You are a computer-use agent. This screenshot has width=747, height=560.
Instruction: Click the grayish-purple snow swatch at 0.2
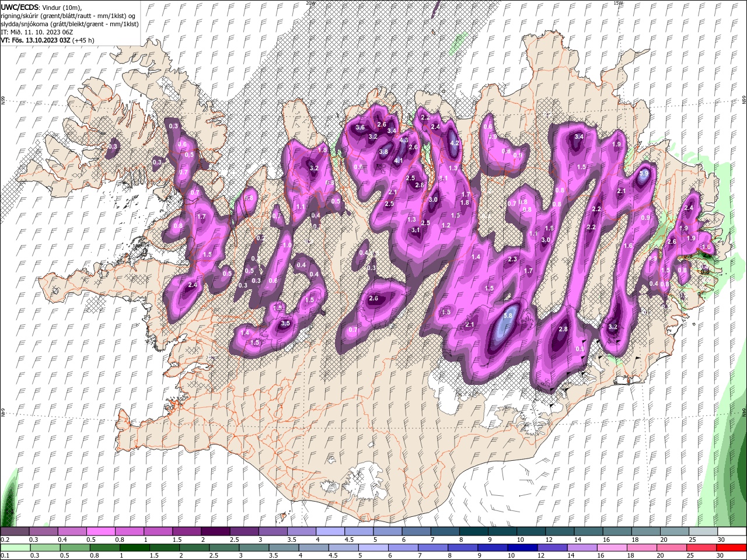click(x=15, y=531)
